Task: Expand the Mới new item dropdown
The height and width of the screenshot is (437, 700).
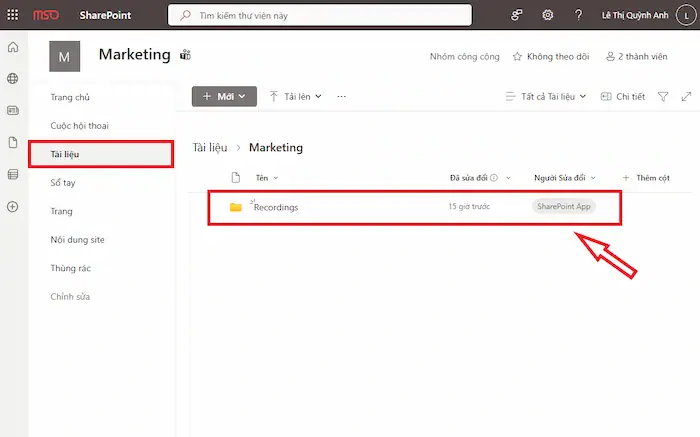Action: [x=224, y=96]
